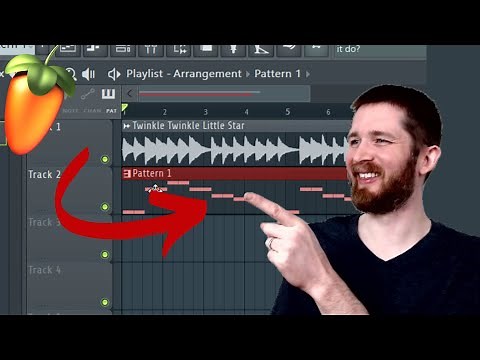The height and width of the screenshot is (360, 480).
Task: Mute Track 3 with its green dot
Action: (x=105, y=255)
